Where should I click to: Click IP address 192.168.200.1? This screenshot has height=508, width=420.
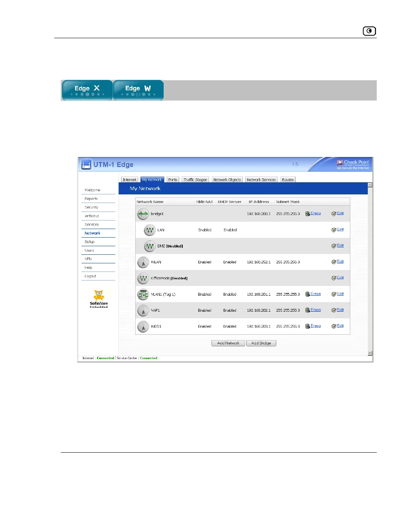pos(259,214)
